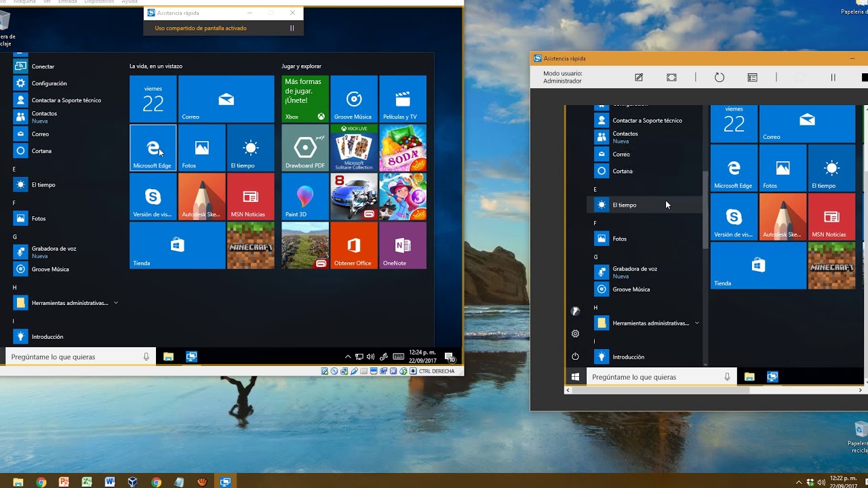The height and width of the screenshot is (488, 868).
Task: Click VirtualBox optical disc status icon
Action: (335, 371)
